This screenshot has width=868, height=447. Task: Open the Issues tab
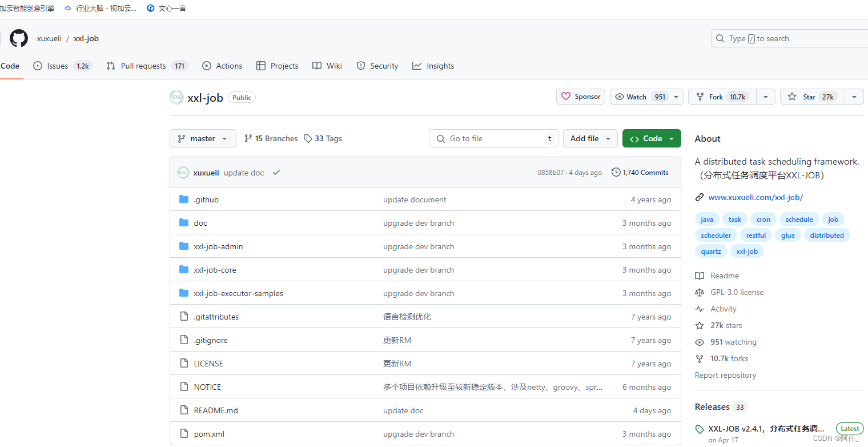pos(62,66)
